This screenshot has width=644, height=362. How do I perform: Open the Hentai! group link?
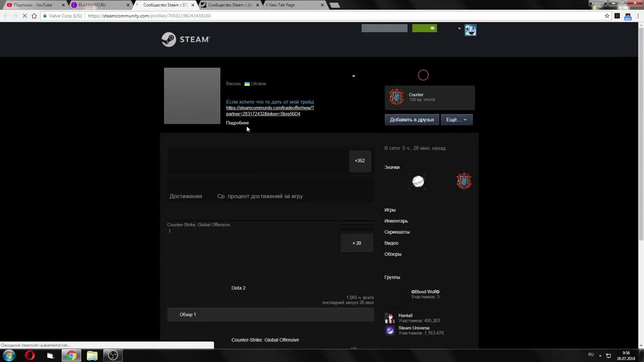pos(406,316)
